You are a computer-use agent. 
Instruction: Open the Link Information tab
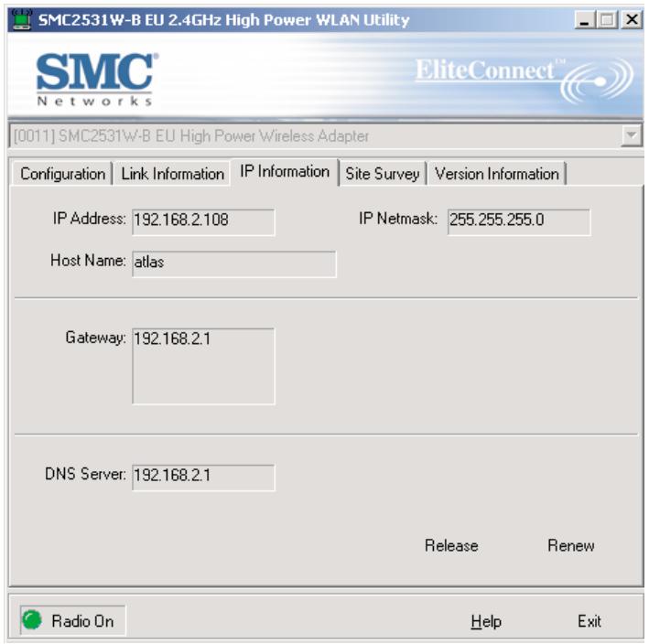coord(173,174)
